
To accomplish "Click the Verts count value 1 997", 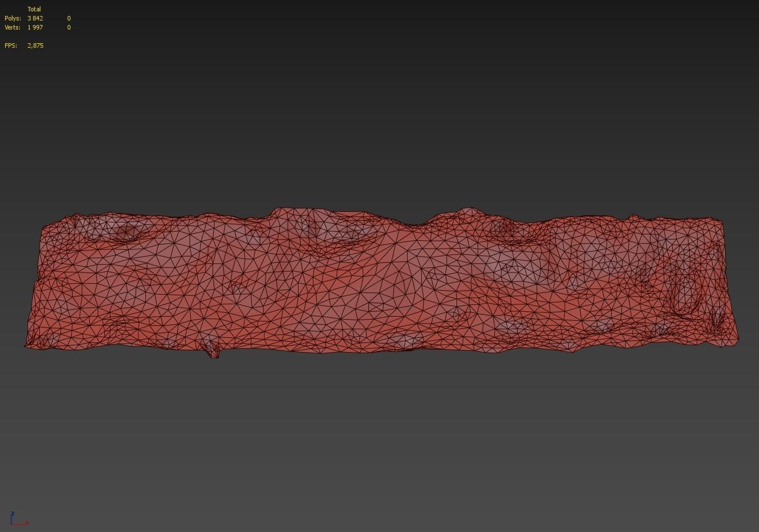I will 35,27.
